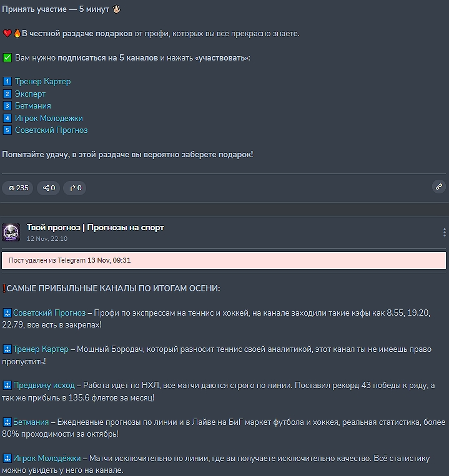Open Тренер Картер link in autumn results post

[x=41, y=349]
